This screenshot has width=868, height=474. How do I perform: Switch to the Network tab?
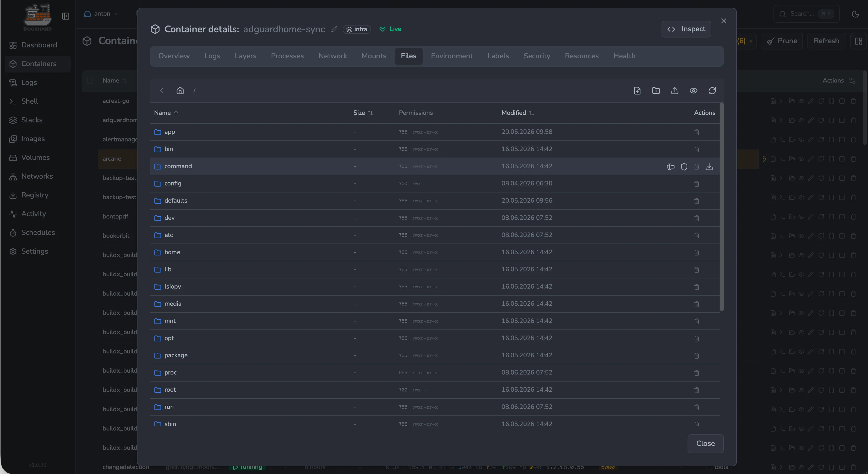(x=332, y=56)
